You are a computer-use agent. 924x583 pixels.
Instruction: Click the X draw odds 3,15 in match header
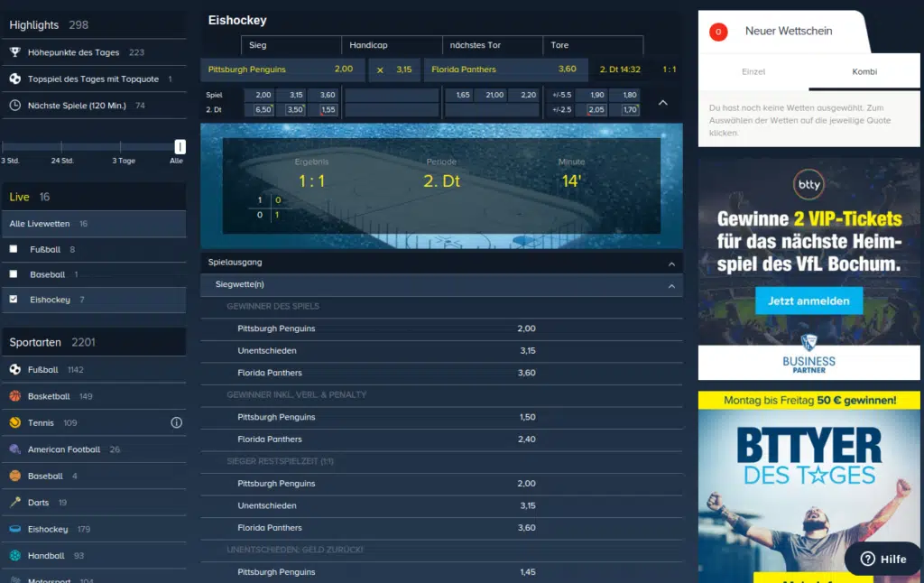[x=394, y=69]
